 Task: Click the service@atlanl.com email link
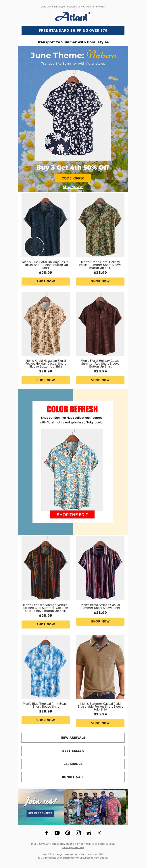(73, 847)
